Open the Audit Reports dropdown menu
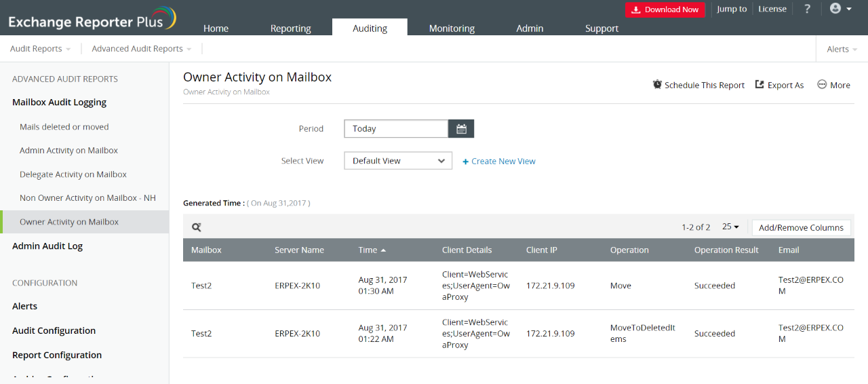Screen dimensions: 868x384 click(x=41, y=49)
